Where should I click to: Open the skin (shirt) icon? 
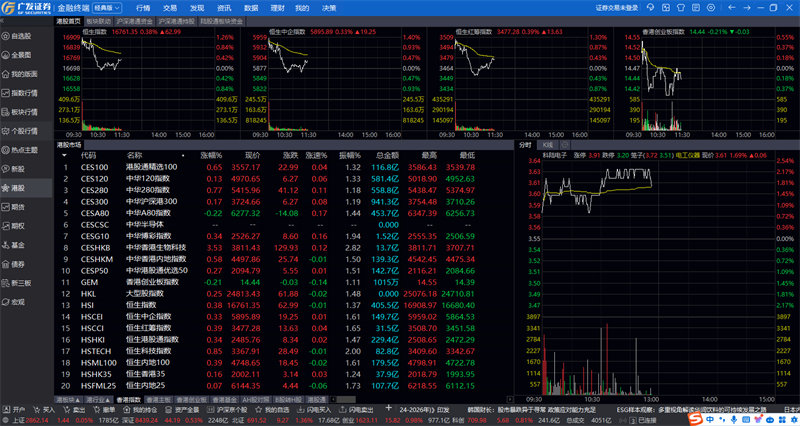pos(681,8)
